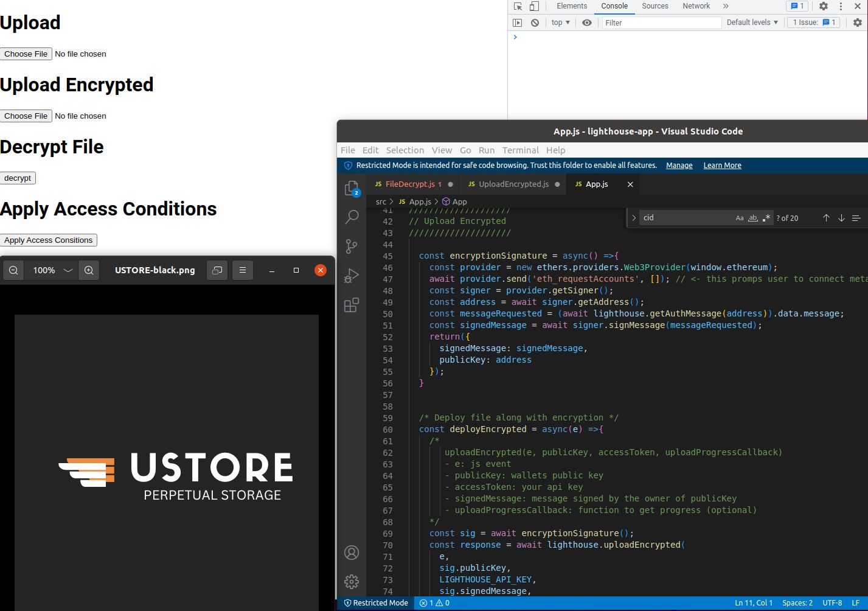Click Apply Access Consitions button
Image resolution: width=868 pixels, height=611 pixels.
[49, 240]
